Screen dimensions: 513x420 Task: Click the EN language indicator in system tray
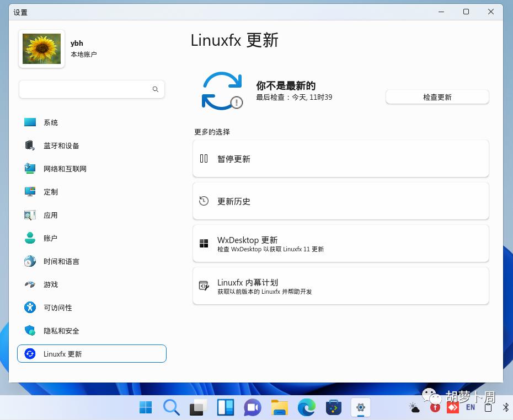coord(471,407)
